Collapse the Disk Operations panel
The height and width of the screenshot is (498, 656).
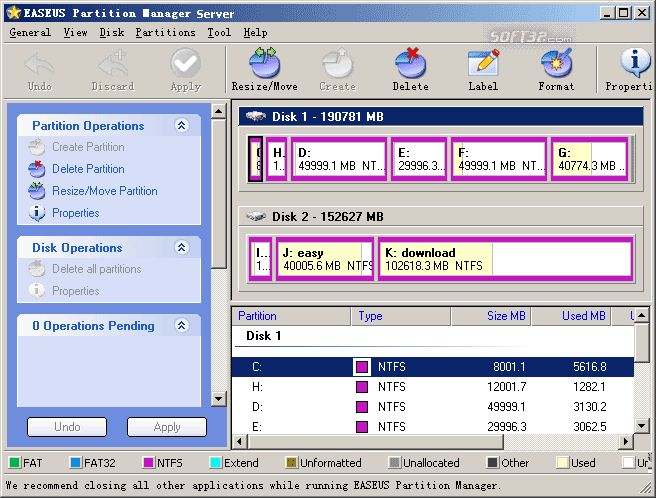(182, 247)
